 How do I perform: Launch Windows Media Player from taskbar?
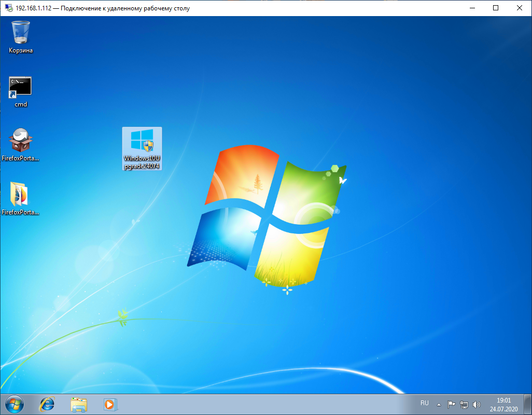tap(110, 405)
